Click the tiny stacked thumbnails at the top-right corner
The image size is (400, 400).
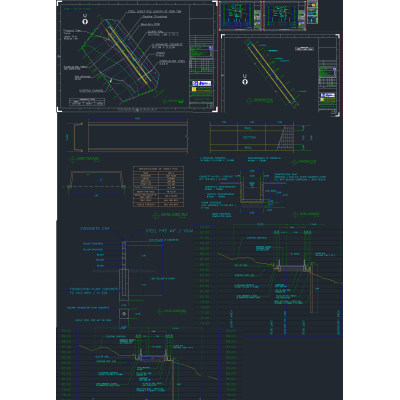click(x=313, y=12)
